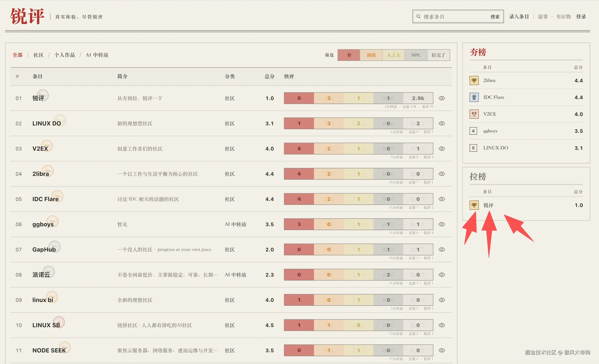This screenshot has height=364, width=599.
Task: Click the trophy badge beside 锐评 in 拉榜
Action: tap(474, 205)
